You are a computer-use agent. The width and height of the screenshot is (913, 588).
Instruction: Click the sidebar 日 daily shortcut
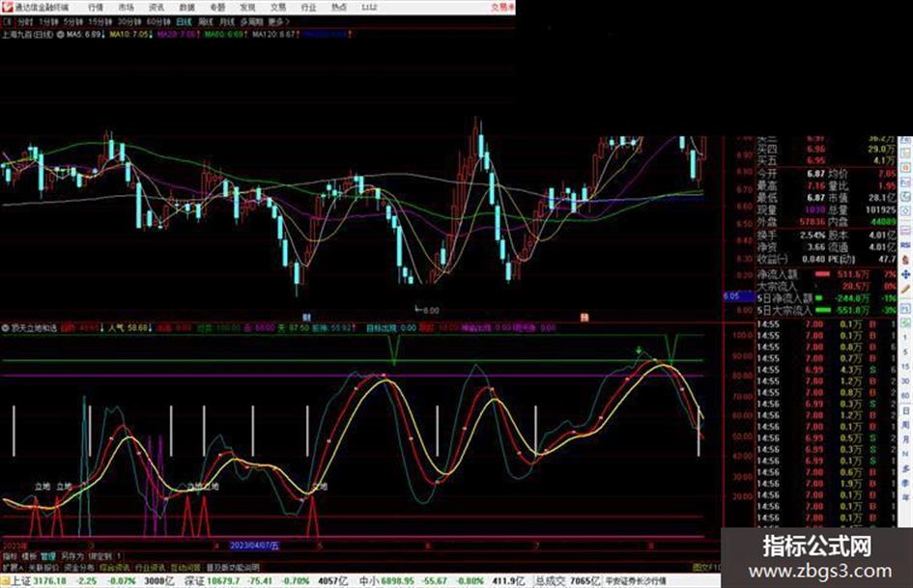(x=905, y=411)
